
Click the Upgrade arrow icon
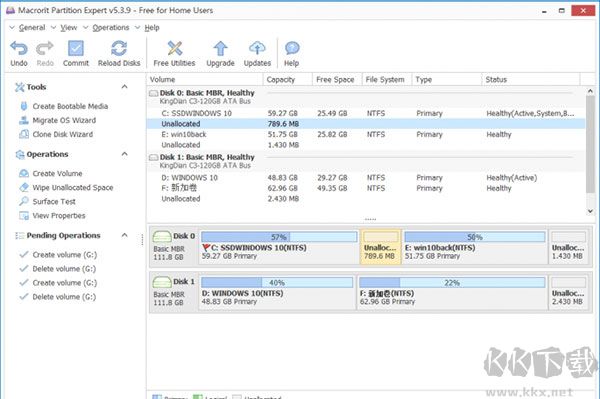pos(220,49)
